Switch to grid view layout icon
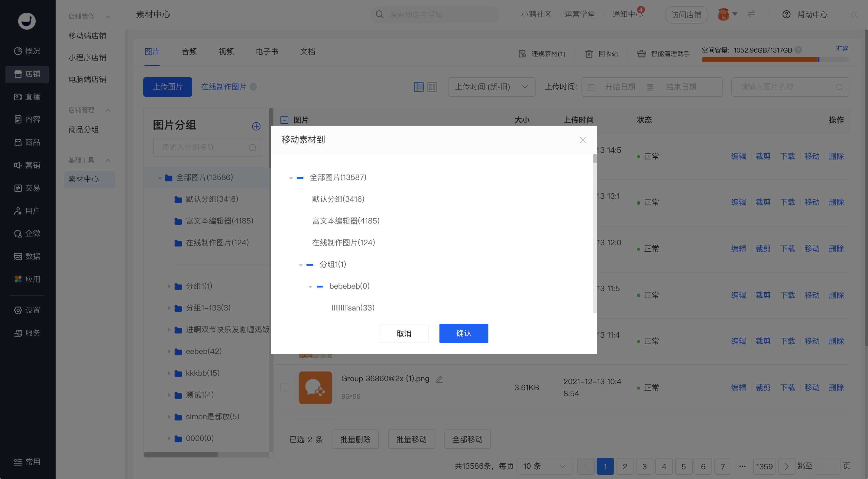The width and height of the screenshot is (868, 479). point(432,87)
